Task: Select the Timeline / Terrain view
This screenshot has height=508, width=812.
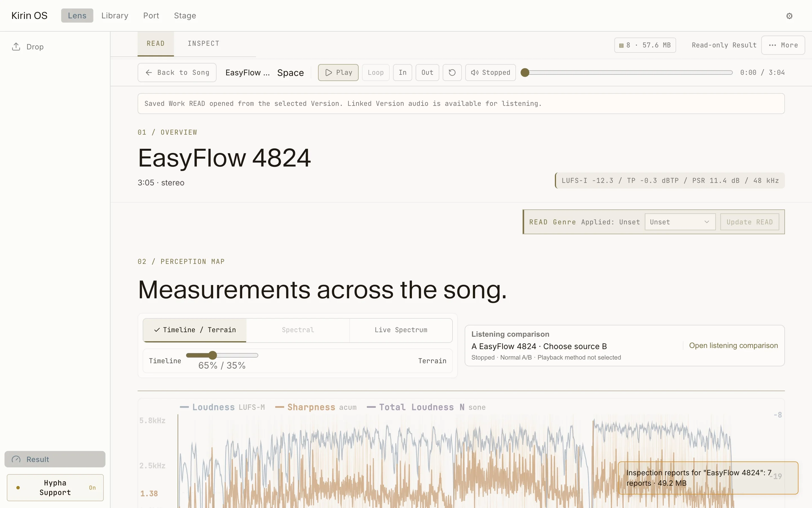Action: pos(195,330)
